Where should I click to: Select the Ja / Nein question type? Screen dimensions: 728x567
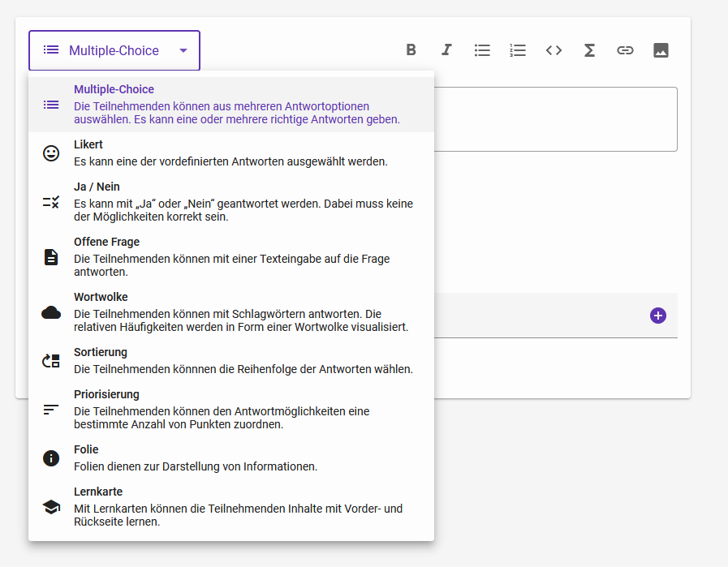click(231, 202)
